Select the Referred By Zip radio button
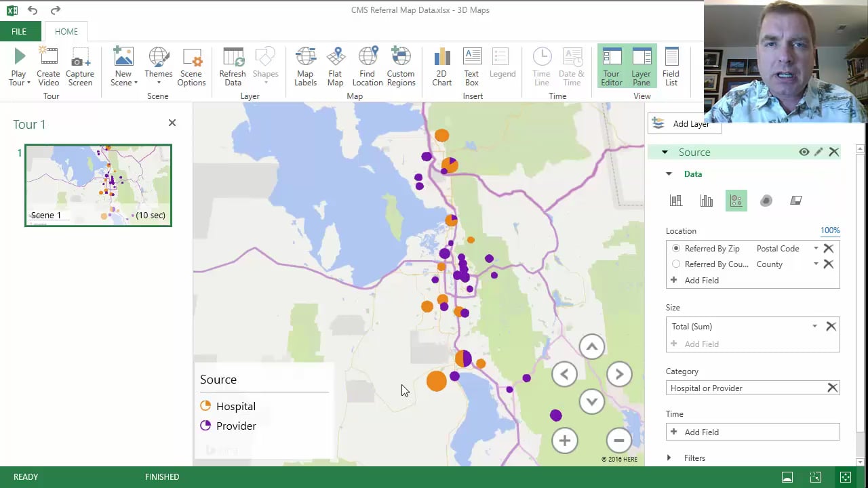 (676, 249)
